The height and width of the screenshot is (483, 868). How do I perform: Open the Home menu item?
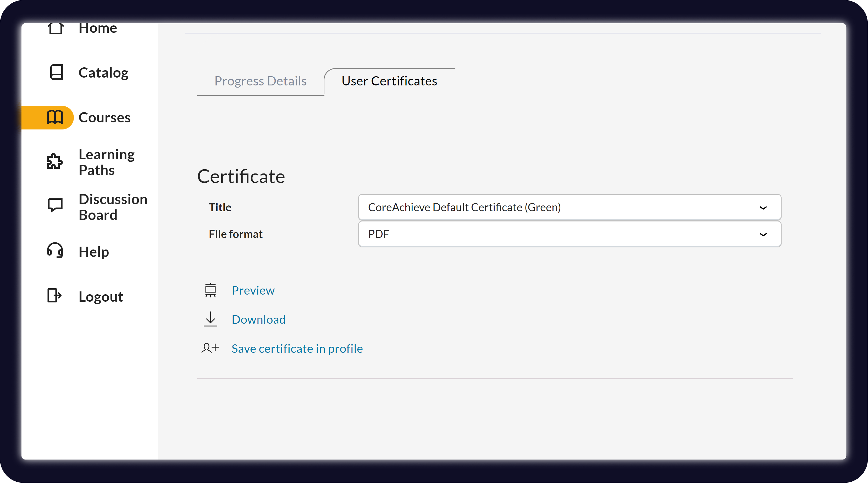(x=98, y=28)
